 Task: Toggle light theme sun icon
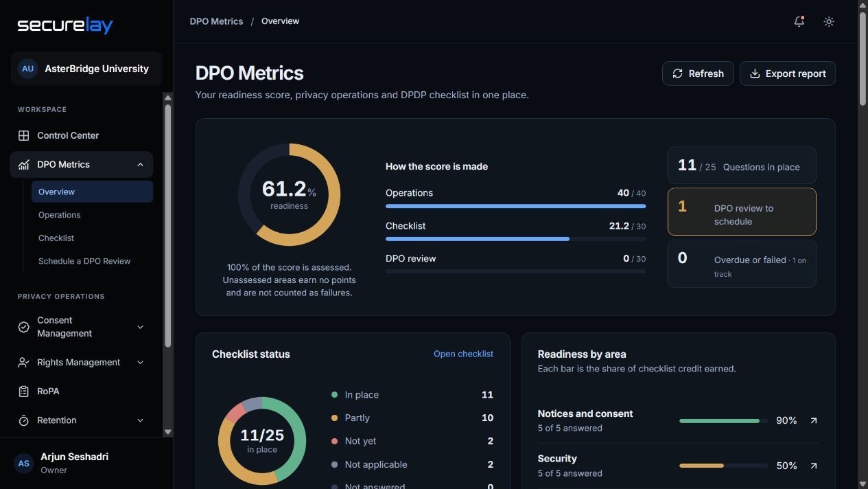(x=829, y=21)
